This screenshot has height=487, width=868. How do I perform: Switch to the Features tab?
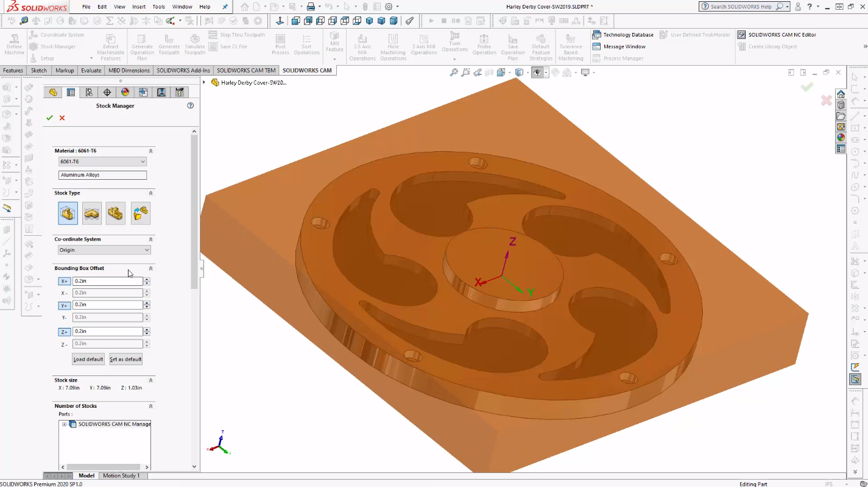click(x=13, y=70)
